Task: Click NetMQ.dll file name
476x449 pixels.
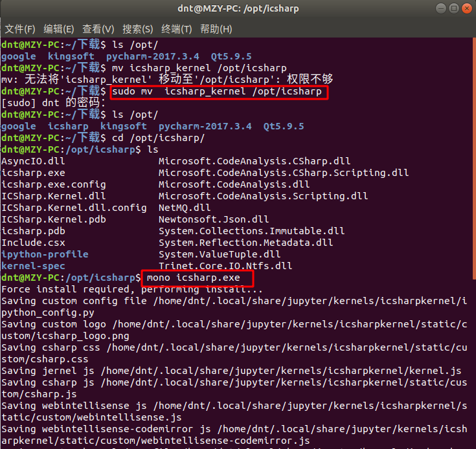Action: (x=185, y=208)
